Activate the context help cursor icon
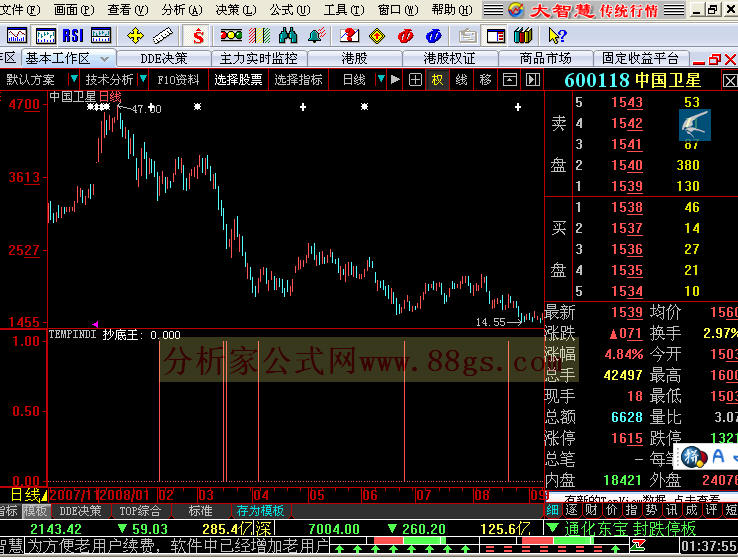This screenshot has height=560, width=738. click(557, 36)
